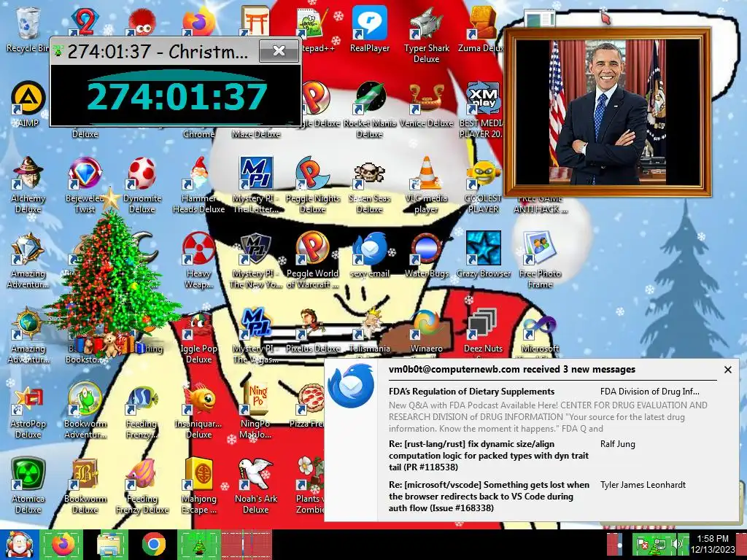Open AstroPop Deluxe icon

coord(28,411)
